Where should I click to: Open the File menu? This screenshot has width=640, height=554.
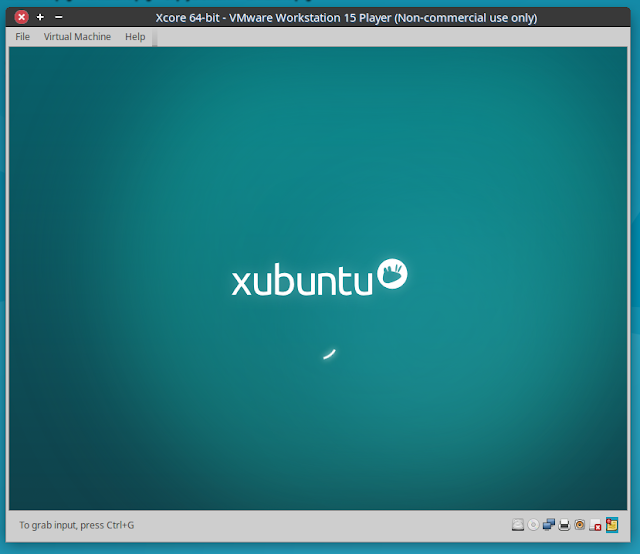[22, 37]
